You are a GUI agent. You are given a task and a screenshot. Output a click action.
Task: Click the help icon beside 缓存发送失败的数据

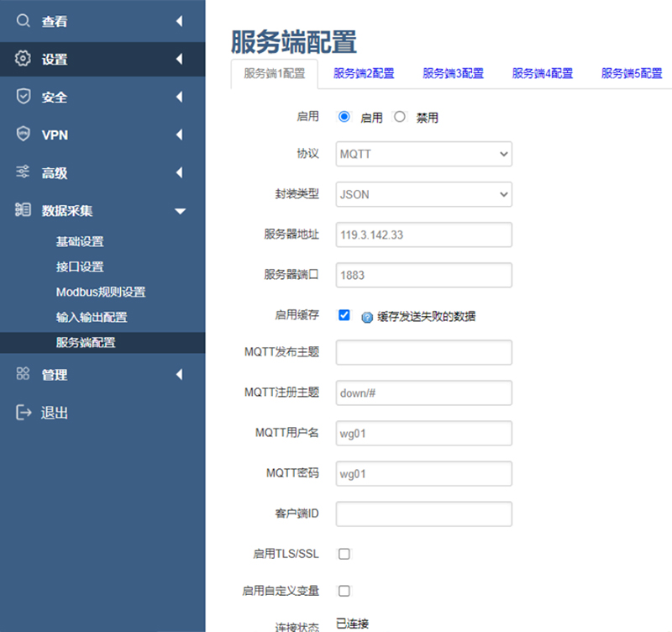pos(366,317)
